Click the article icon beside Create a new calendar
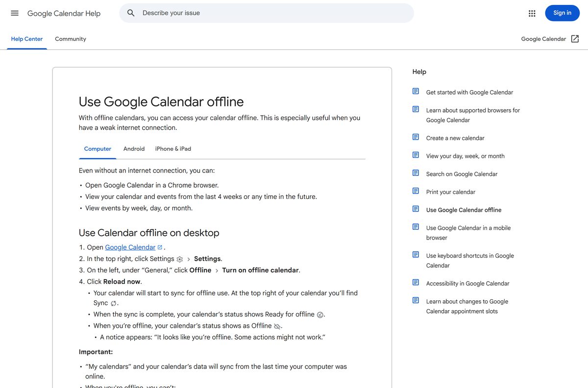Image resolution: width=588 pixels, height=388 pixels. point(416,137)
